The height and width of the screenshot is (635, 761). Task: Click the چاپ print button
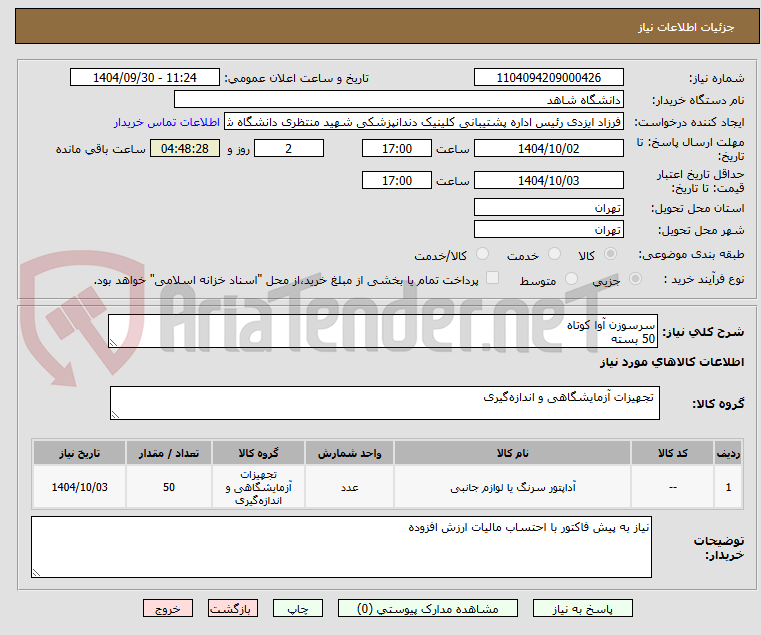click(298, 608)
